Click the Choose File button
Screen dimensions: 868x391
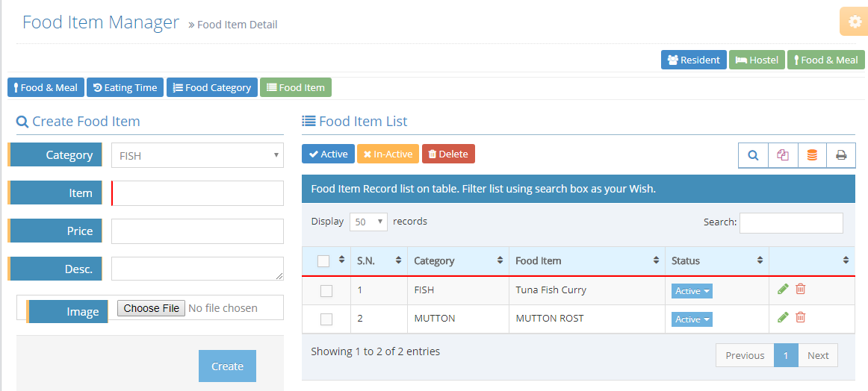tap(152, 308)
